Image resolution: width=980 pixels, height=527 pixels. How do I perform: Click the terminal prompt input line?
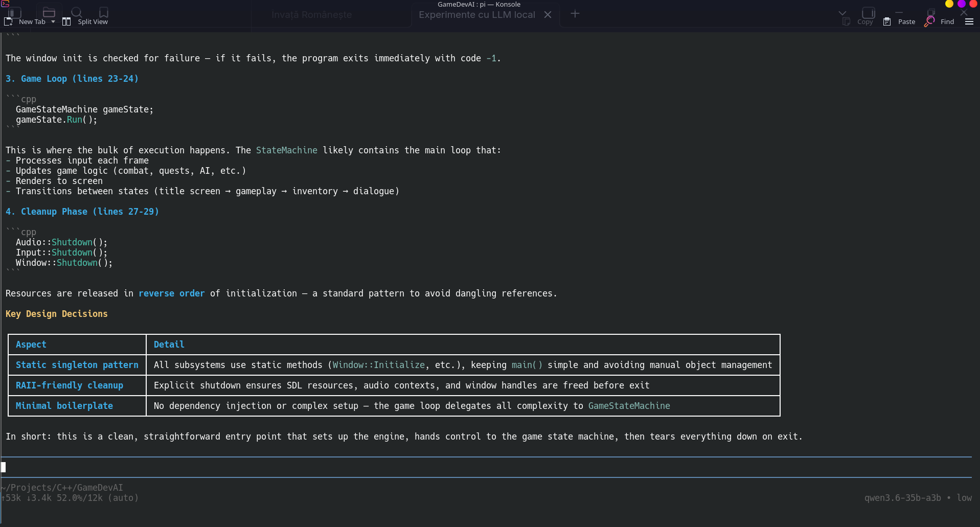tap(486, 467)
